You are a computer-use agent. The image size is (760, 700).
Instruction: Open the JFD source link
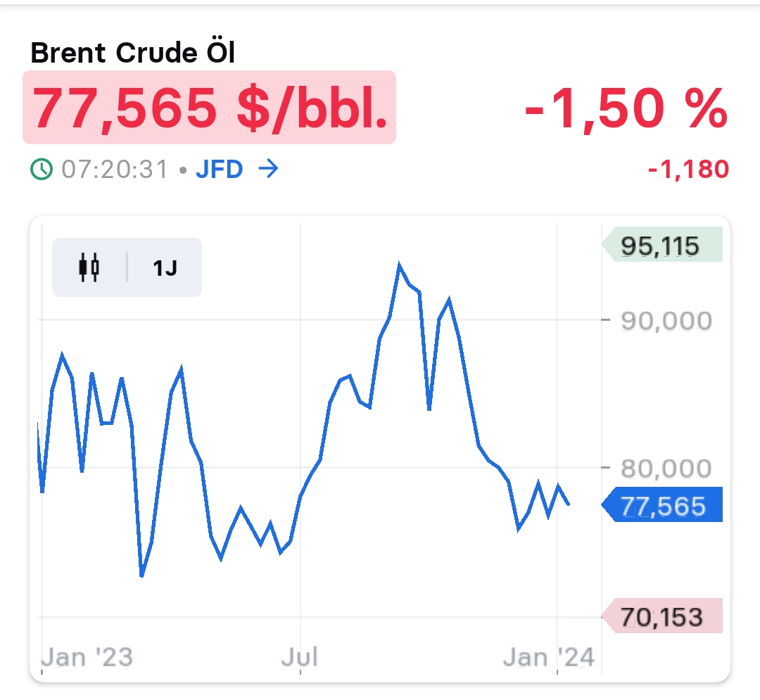pyautogui.click(x=219, y=170)
